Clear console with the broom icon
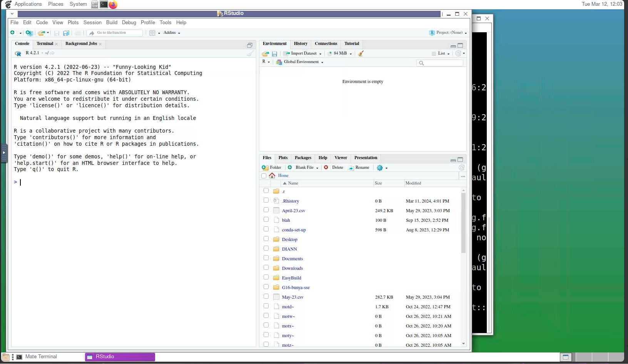 (x=250, y=53)
